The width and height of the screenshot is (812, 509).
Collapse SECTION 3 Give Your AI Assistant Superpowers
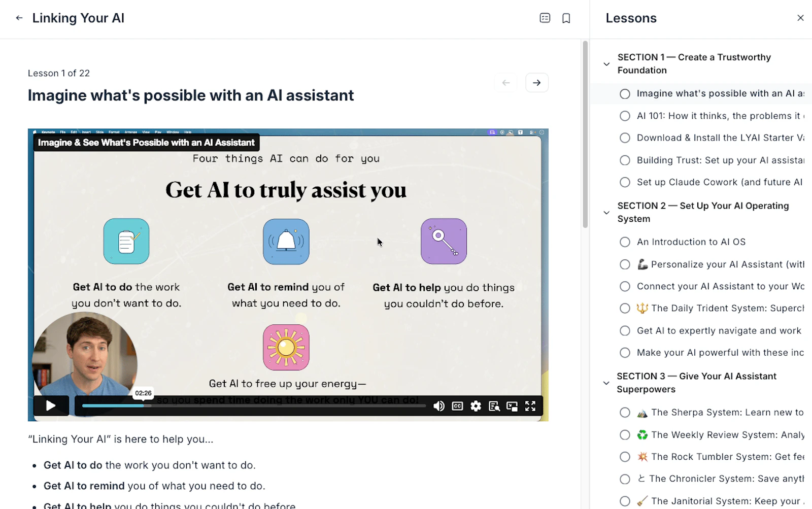point(606,383)
